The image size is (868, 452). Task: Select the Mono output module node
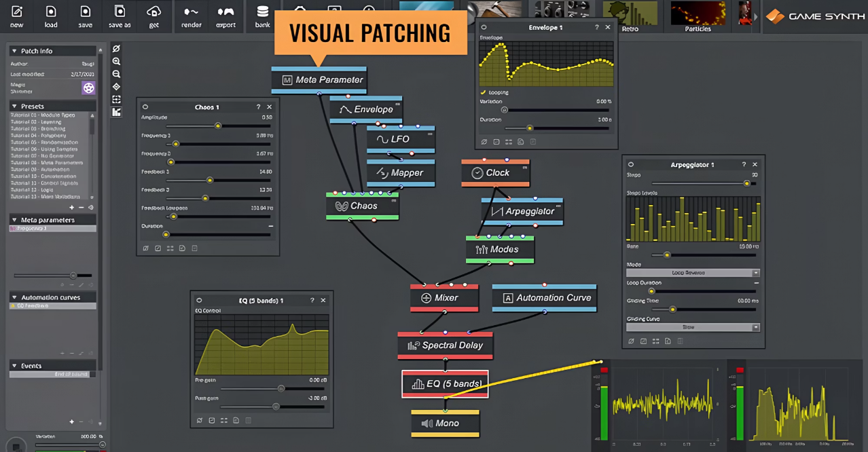[x=445, y=423]
